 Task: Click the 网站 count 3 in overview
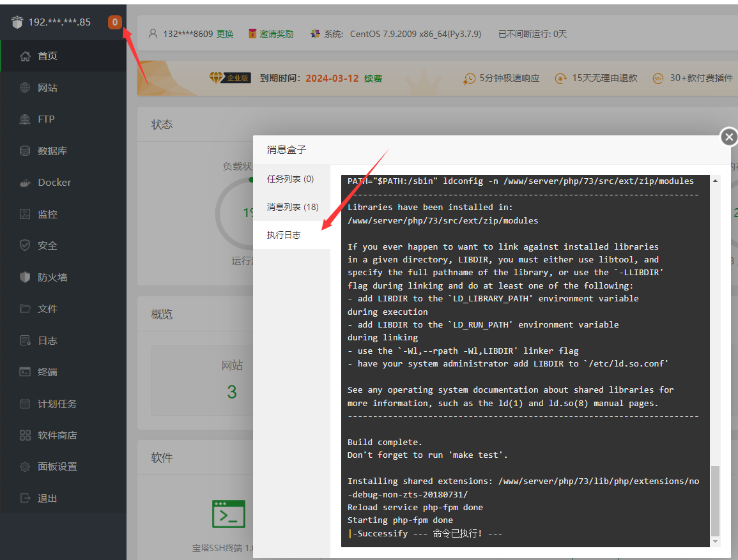[232, 392]
